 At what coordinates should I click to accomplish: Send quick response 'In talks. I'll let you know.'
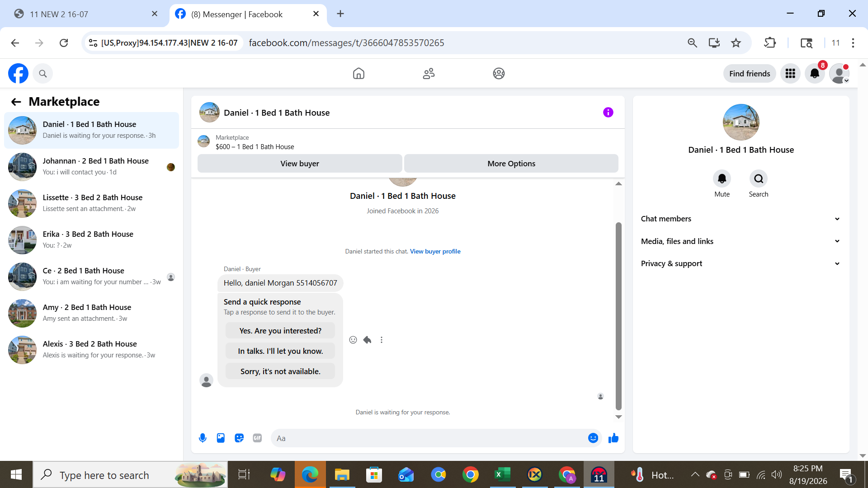click(280, 351)
